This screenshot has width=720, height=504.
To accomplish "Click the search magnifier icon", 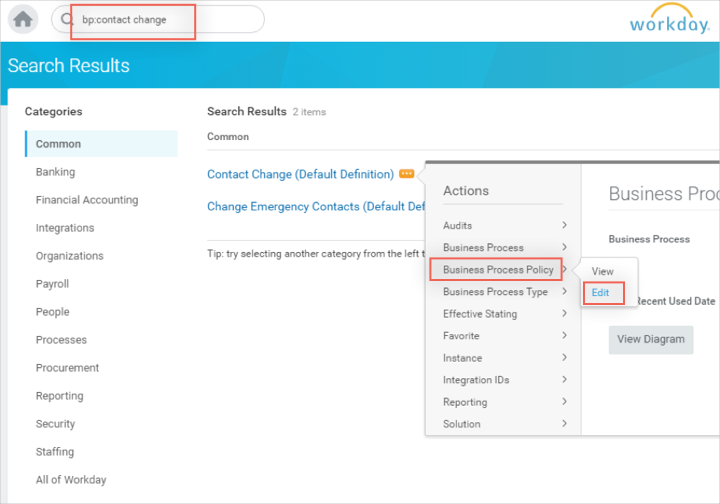I will pos(68,20).
